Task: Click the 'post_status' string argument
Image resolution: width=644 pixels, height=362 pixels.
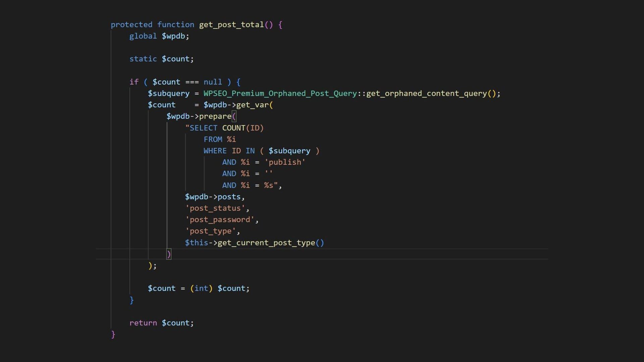Action: point(215,208)
